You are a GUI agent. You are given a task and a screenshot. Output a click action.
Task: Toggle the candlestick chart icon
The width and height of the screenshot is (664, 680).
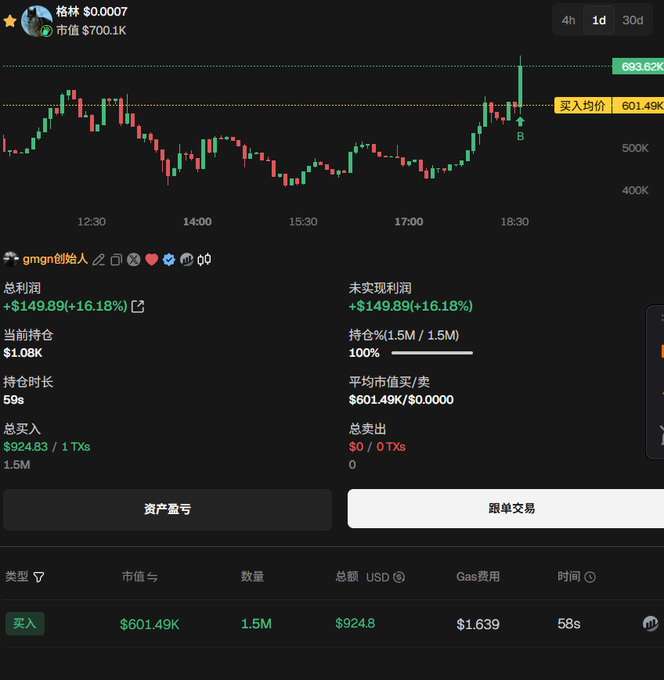coord(205,260)
